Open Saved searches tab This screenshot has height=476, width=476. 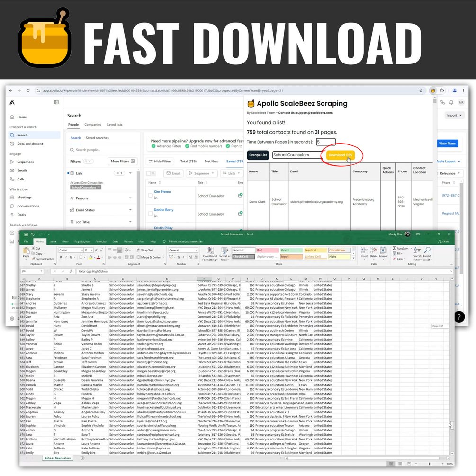97,138
